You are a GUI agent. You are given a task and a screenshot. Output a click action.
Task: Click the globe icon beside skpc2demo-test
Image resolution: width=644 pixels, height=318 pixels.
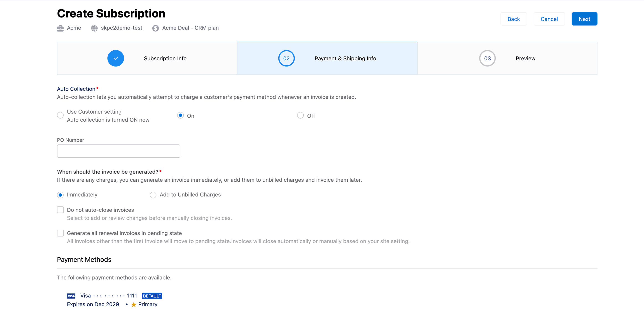(94, 28)
